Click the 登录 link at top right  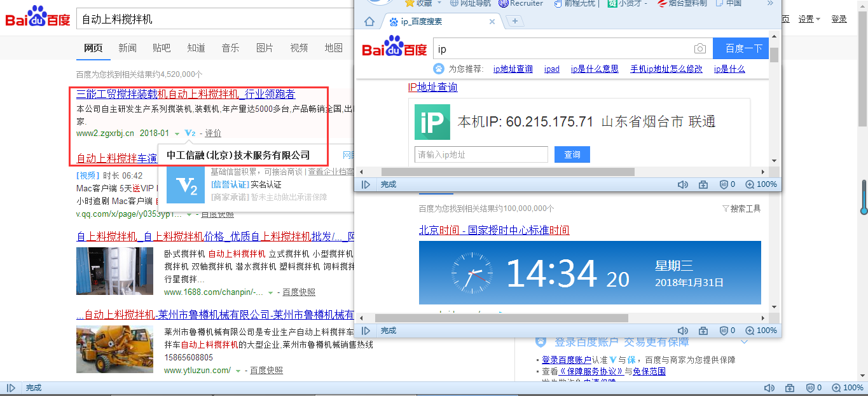[839, 19]
